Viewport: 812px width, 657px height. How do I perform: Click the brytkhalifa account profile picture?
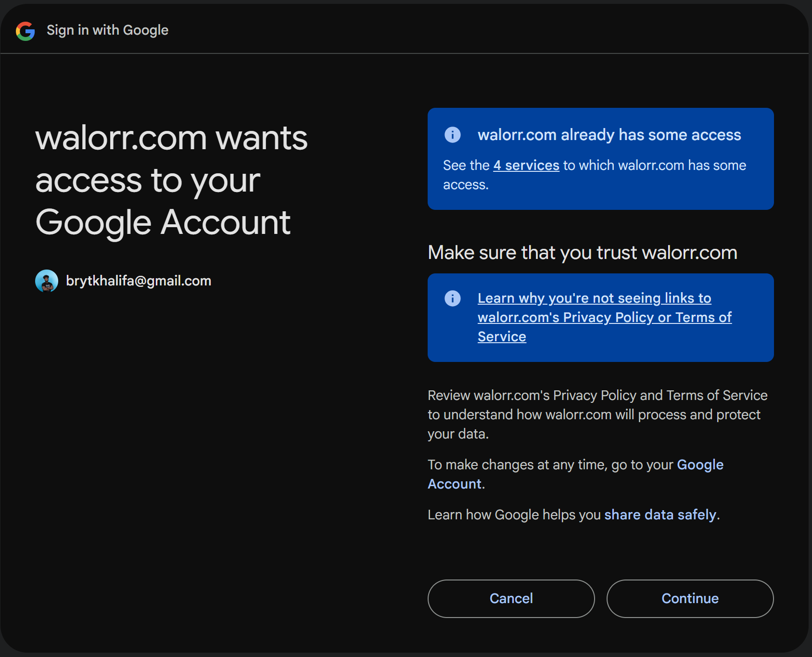47,281
